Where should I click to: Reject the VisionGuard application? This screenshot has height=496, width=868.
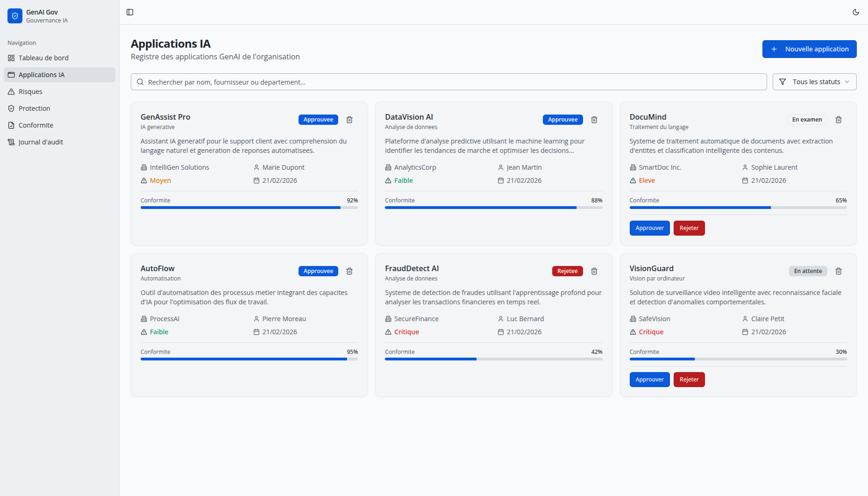[x=689, y=380]
